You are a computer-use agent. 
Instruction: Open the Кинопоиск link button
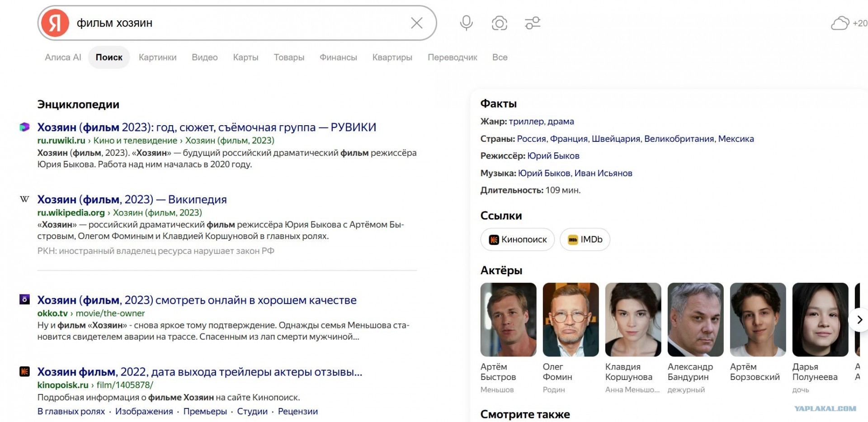pos(517,239)
